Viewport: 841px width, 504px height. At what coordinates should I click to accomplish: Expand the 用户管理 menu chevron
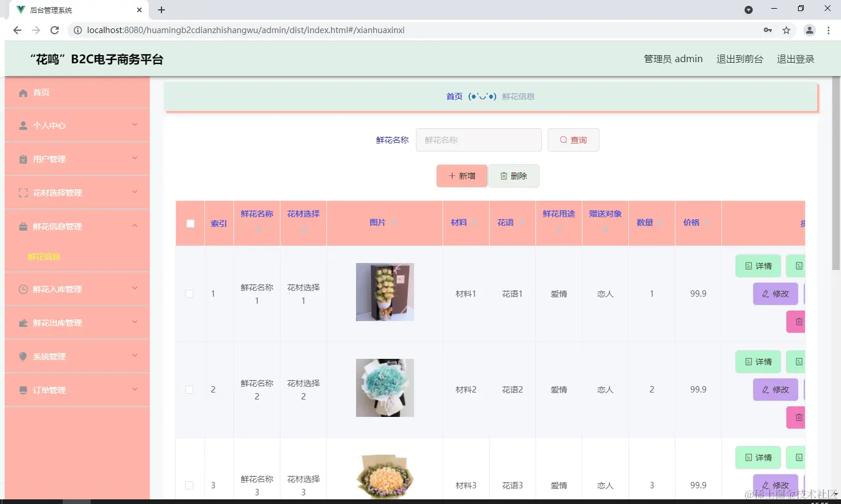pyautogui.click(x=135, y=158)
